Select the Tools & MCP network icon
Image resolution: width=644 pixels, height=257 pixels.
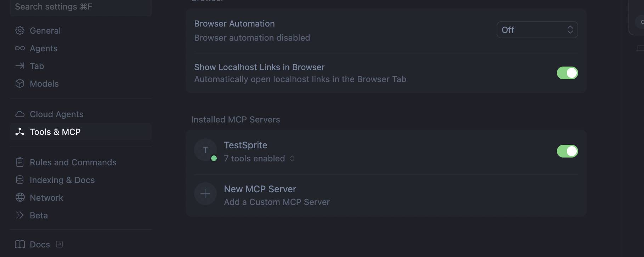pyautogui.click(x=20, y=132)
